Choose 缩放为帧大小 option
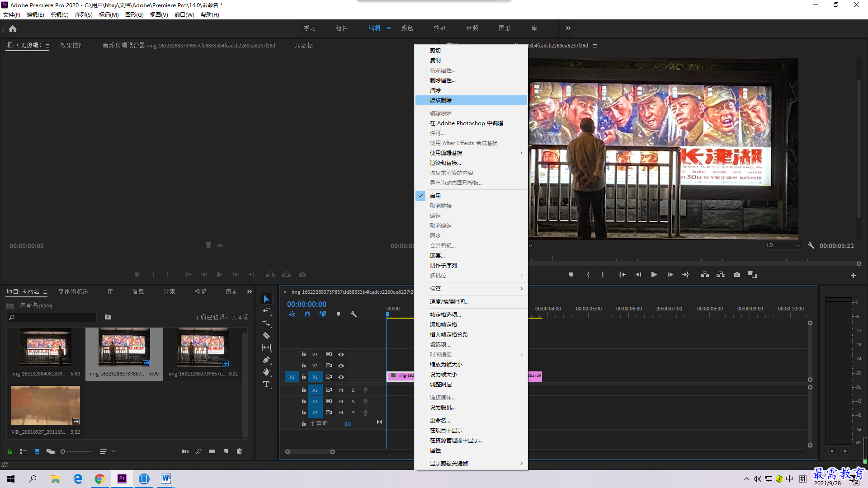 (471, 364)
